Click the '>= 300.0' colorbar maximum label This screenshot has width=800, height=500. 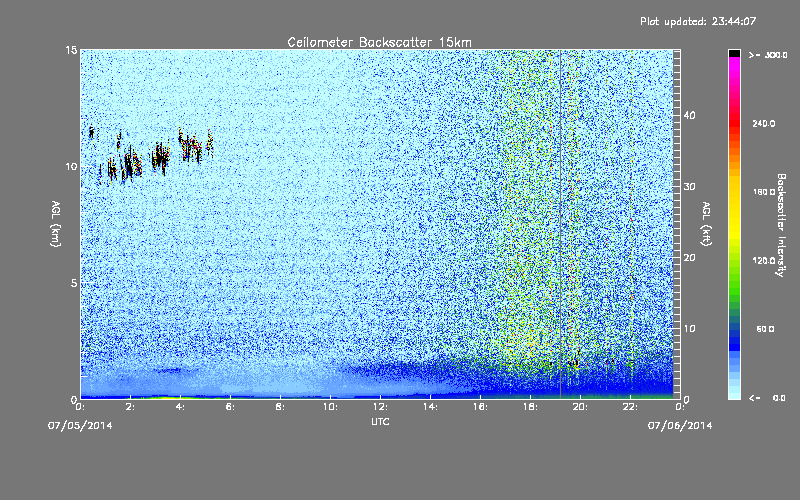(767, 55)
